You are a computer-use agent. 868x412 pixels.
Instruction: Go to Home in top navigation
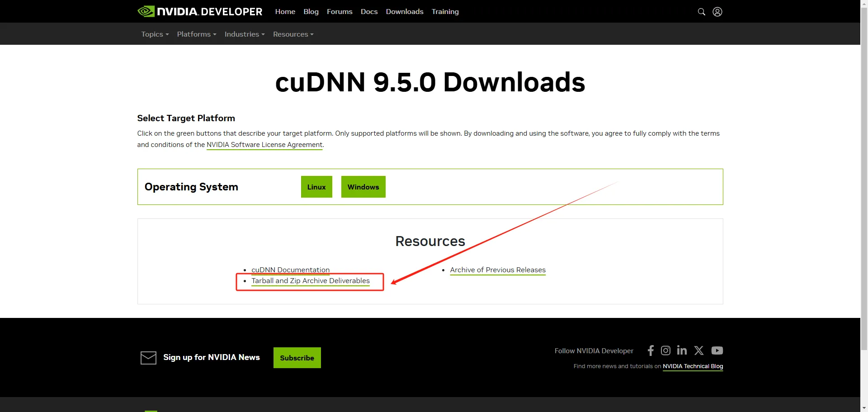coord(285,12)
